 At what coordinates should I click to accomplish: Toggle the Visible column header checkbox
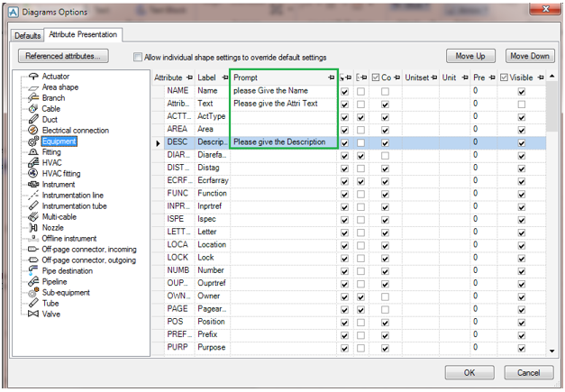(x=505, y=77)
